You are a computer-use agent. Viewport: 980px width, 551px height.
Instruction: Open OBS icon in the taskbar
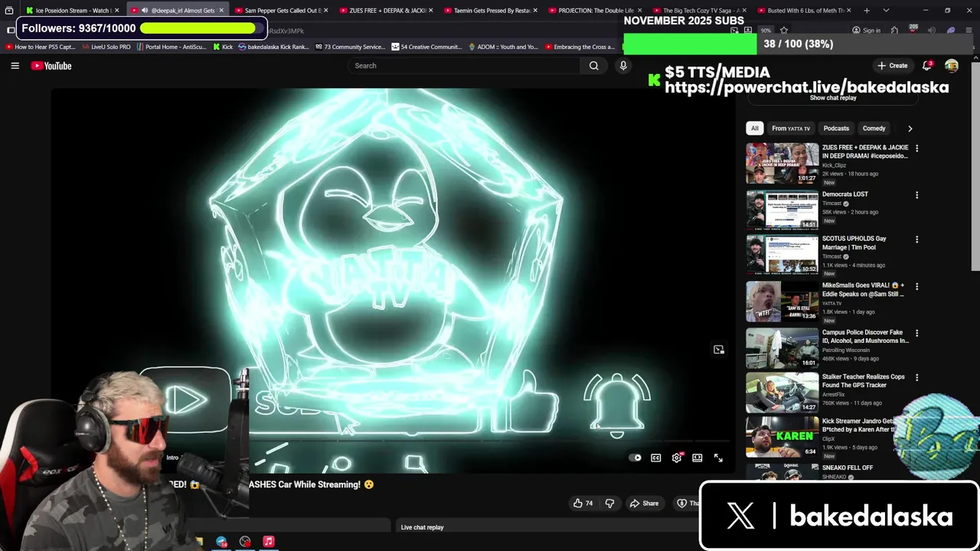(x=245, y=541)
